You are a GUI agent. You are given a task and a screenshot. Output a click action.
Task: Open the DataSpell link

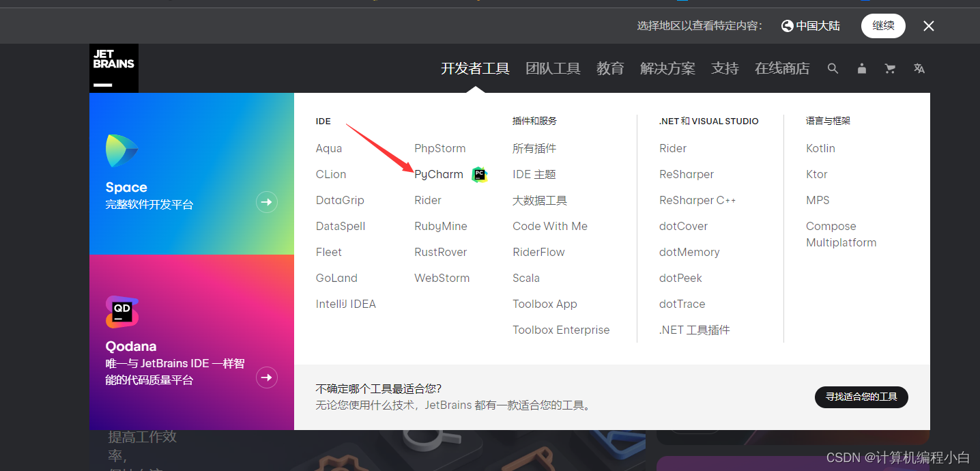coord(341,226)
